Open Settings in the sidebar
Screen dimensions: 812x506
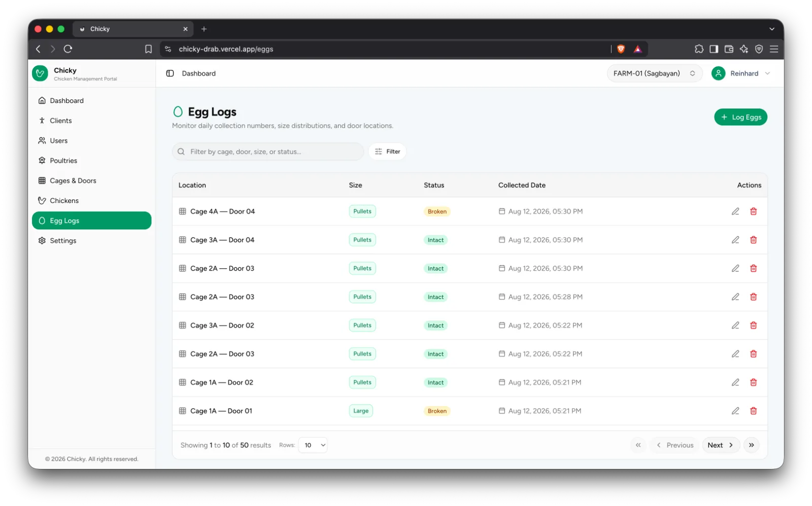tap(91, 241)
